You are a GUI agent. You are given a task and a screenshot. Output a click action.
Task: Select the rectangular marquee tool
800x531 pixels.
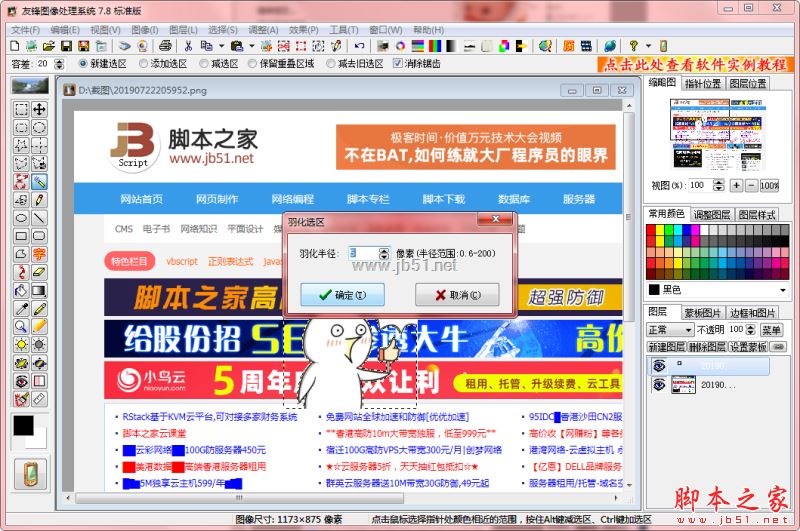point(21,109)
